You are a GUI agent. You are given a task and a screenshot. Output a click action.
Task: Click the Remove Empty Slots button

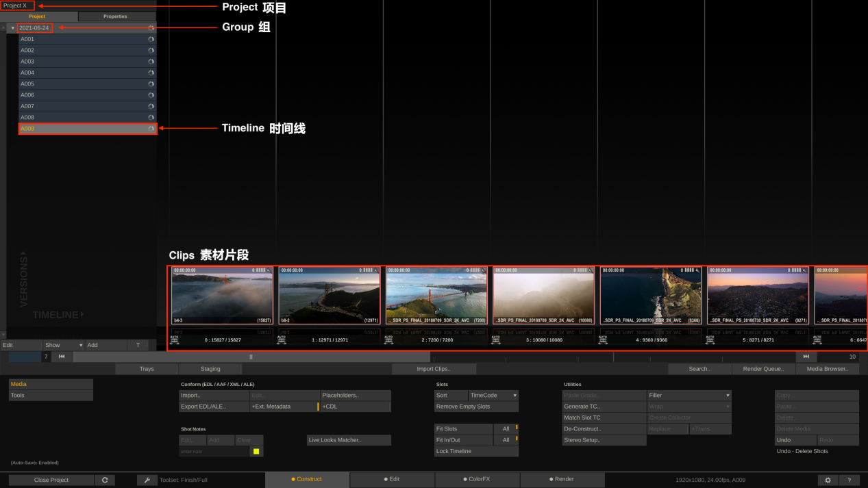(476, 407)
